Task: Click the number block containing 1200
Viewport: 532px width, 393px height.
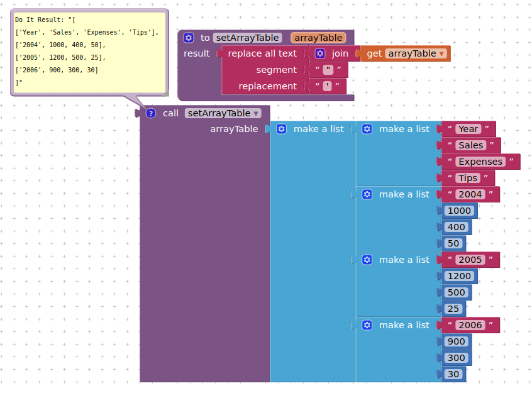Action: pyautogui.click(x=457, y=276)
